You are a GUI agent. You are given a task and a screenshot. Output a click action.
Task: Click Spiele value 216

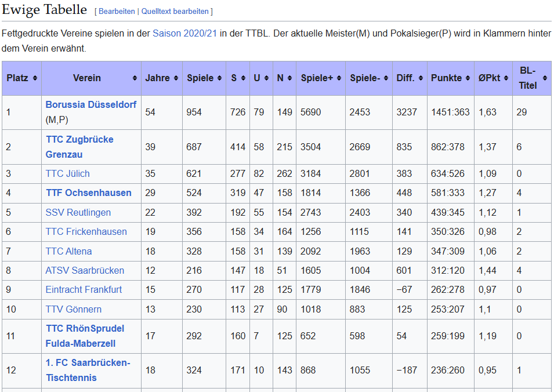pyautogui.click(x=194, y=271)
